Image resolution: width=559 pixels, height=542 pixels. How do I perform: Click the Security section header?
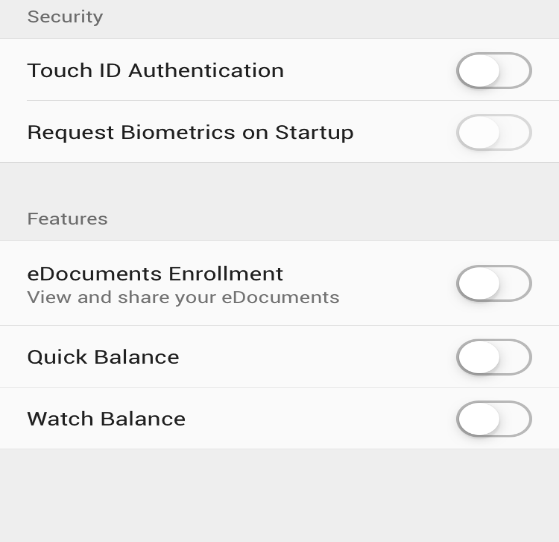pyautogui.click(x=65, y=17)
